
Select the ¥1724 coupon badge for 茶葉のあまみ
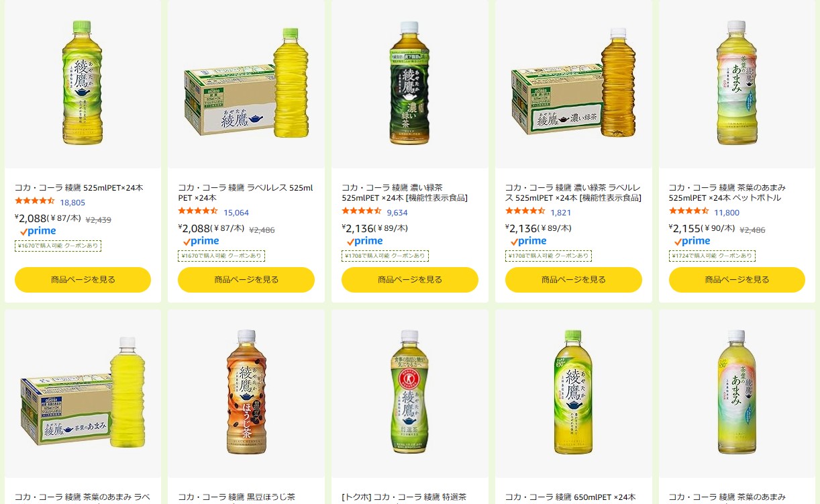[x=712, y=256]
